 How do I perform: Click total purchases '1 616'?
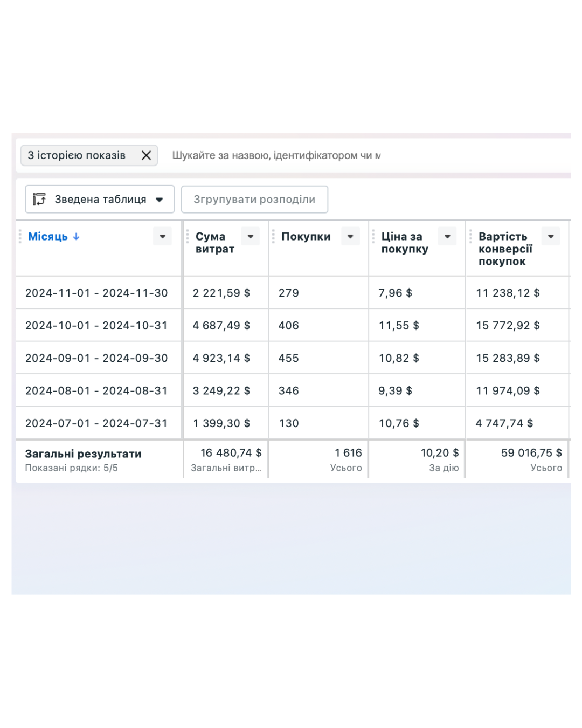[348, 453]
